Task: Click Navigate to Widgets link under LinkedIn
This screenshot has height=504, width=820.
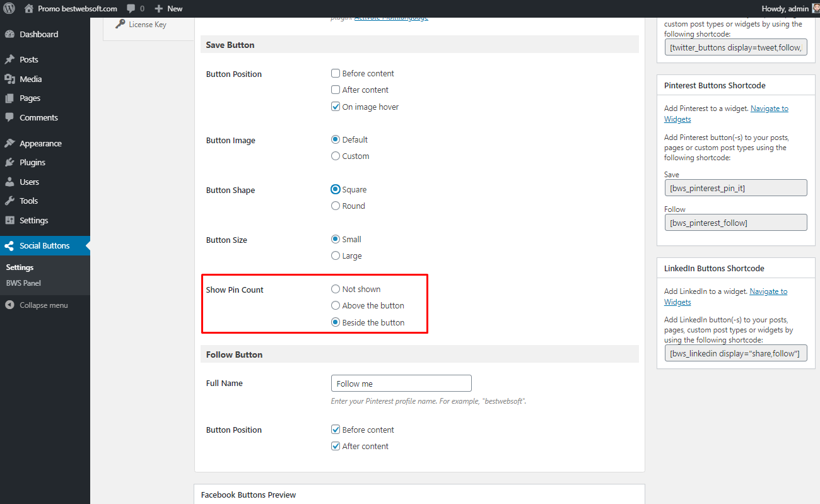Action: click(725, 296)
